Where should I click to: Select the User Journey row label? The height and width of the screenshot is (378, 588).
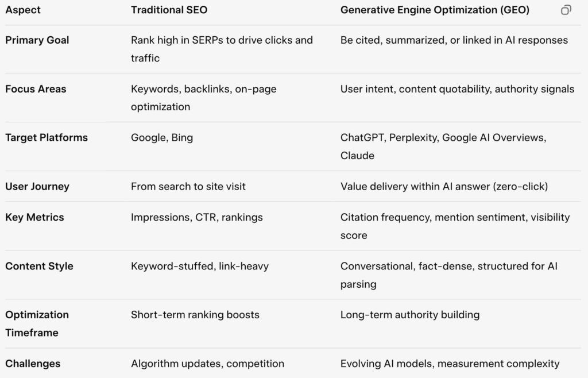coord(37,187)
